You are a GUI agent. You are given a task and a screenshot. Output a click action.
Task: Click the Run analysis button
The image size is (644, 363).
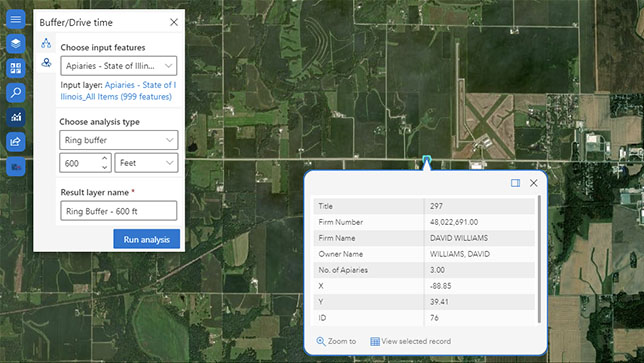coord(147,239)
